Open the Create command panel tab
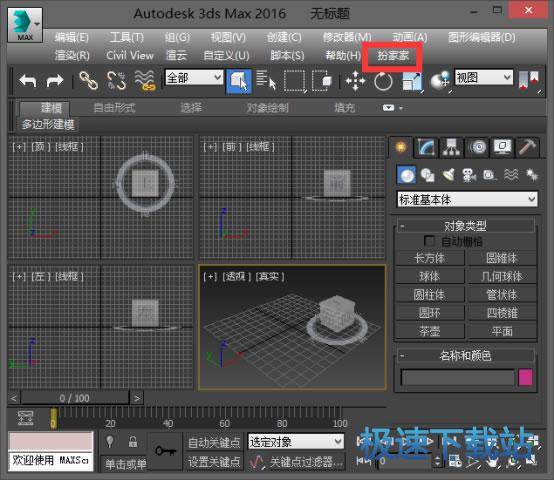 (x=400, y=147)
